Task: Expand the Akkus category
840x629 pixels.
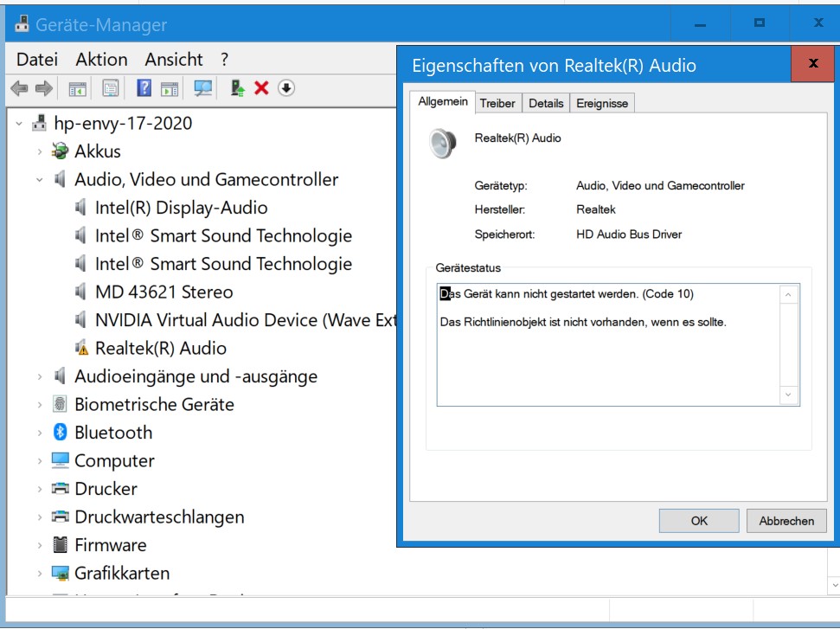Action: pos(40,151)
